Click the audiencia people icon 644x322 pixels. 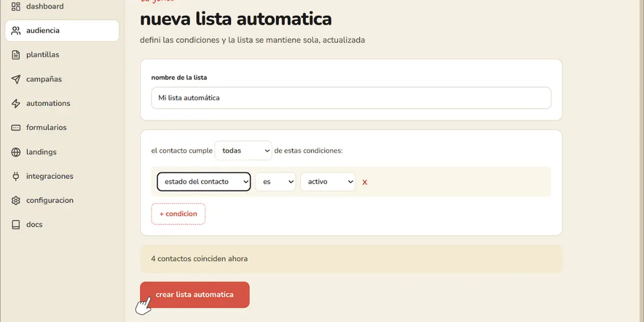[x=16, y=30]
